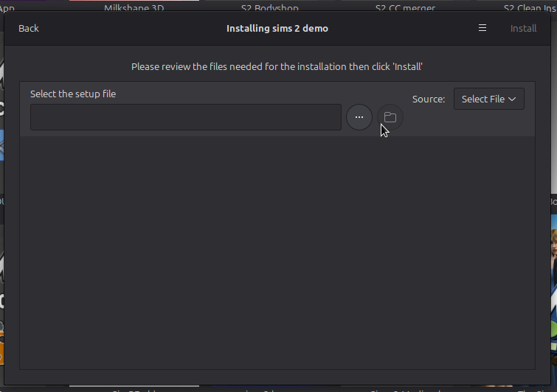The image size is (557, 392).
Task: Click the 'Select the setup file' label
Action: (x=73, y=94)
